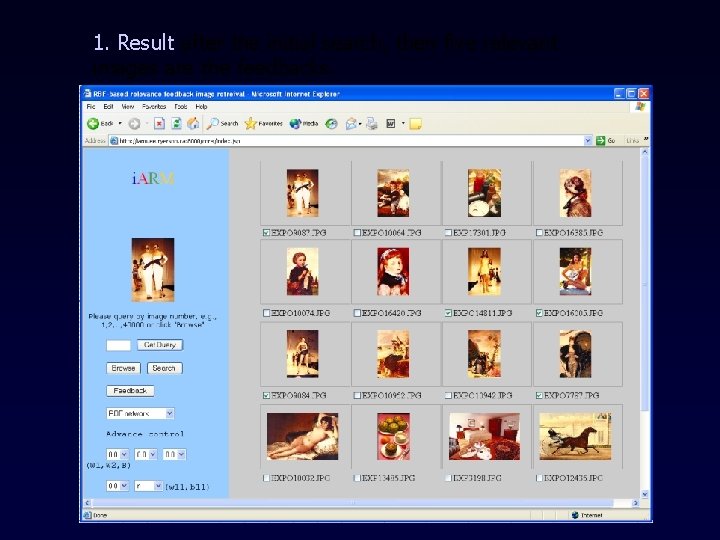720x540 pixels.
Task: Toggle the EXPO7757.JPG checkbox
Action: click(539, 395)
